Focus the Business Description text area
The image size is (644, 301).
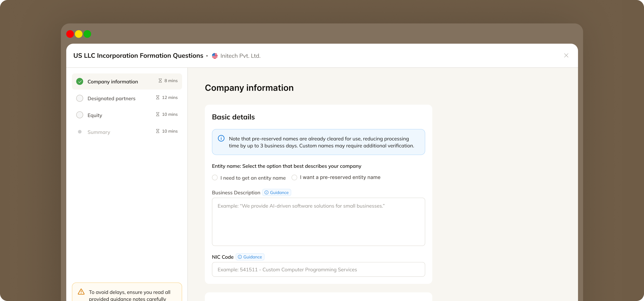(318, 222)
